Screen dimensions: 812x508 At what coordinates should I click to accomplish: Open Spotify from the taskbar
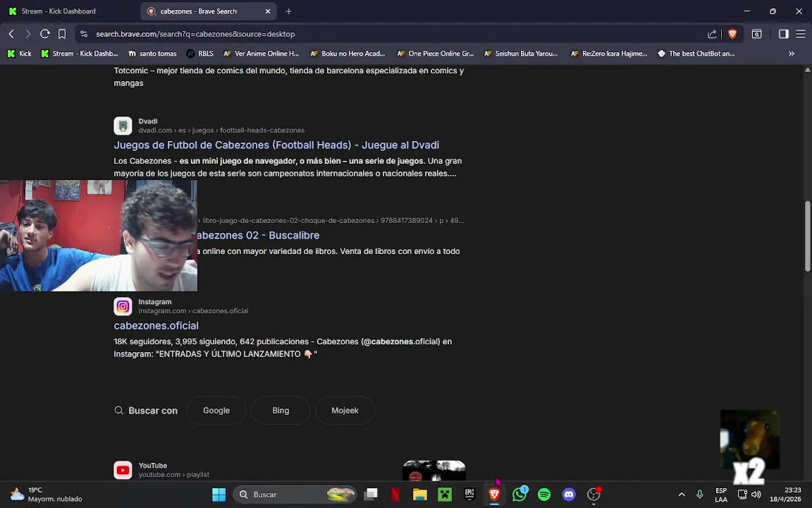(544, 495)
